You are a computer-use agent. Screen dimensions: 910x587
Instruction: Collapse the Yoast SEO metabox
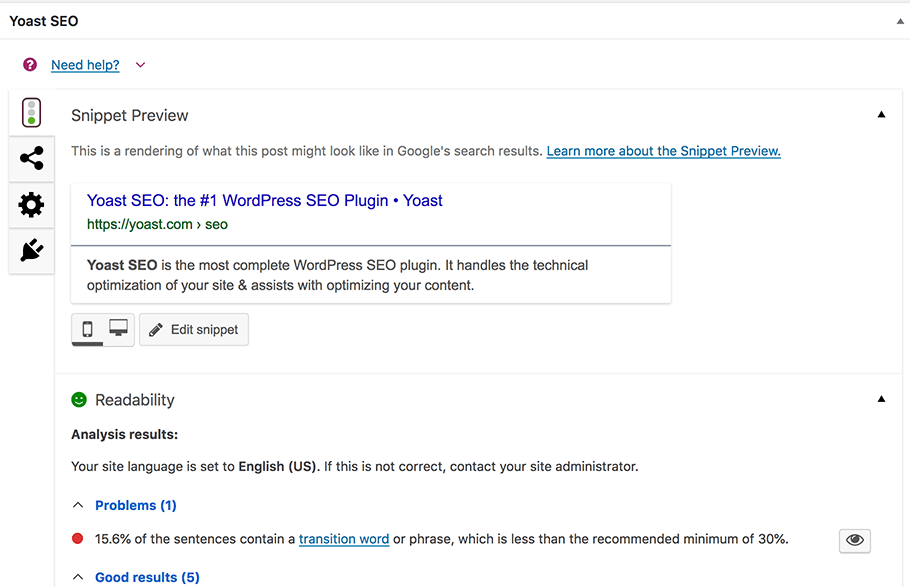pos(900,21)
